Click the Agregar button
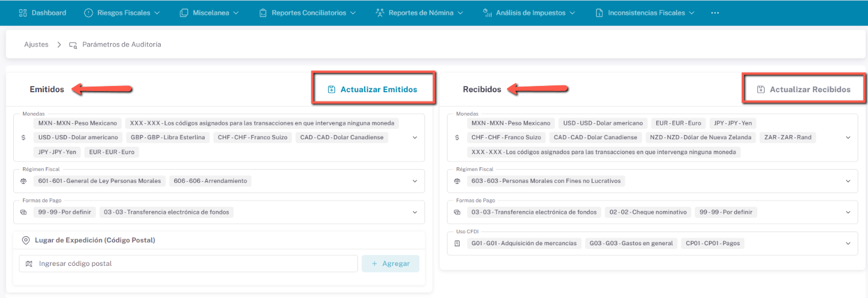Viewport: 868px width, 298px height. coord(391,264)
